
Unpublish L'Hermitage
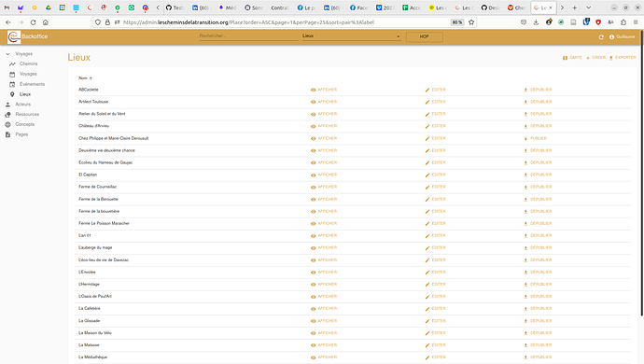(538, 285)
